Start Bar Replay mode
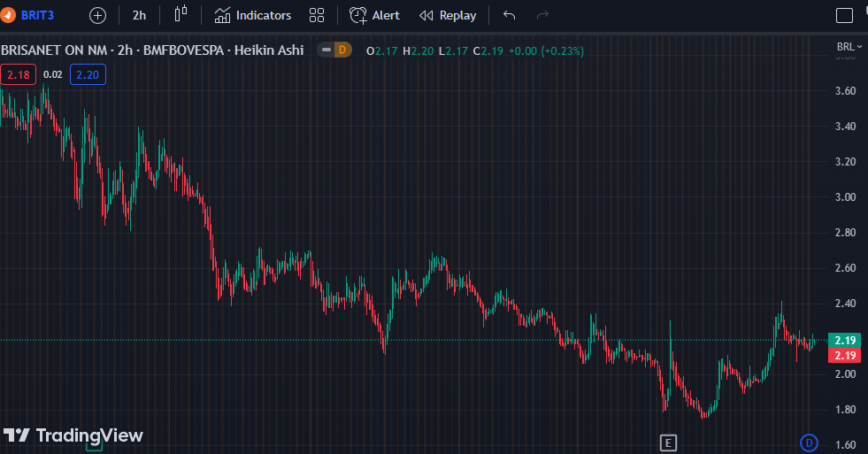 448,15
